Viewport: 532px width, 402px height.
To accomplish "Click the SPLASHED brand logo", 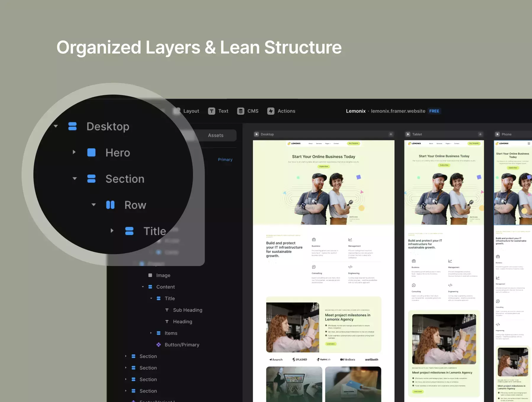I will point(300,359).
